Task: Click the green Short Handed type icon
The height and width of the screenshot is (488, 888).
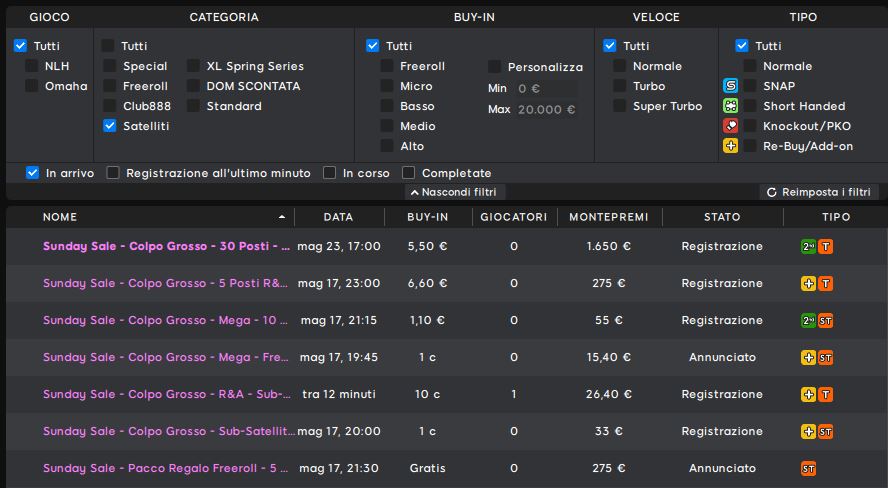Action: [731, 106]
